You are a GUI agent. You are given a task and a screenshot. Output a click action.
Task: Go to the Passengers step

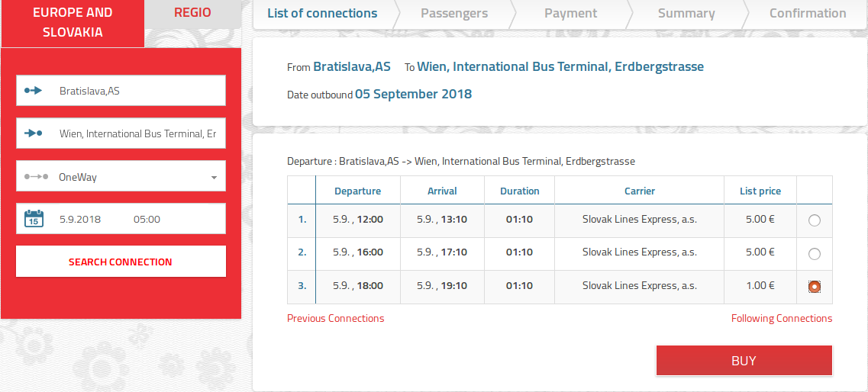(454, 14)
